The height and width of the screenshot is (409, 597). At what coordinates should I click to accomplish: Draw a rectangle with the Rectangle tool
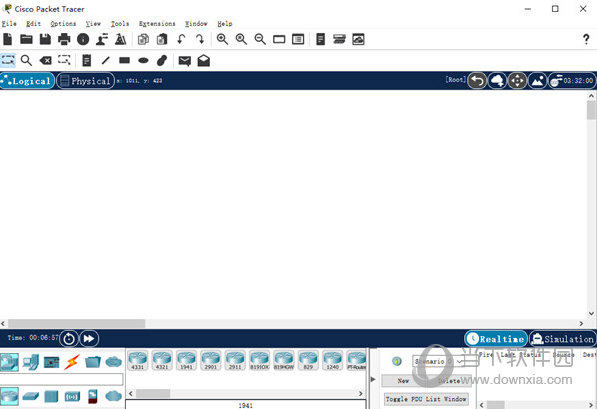125,60
